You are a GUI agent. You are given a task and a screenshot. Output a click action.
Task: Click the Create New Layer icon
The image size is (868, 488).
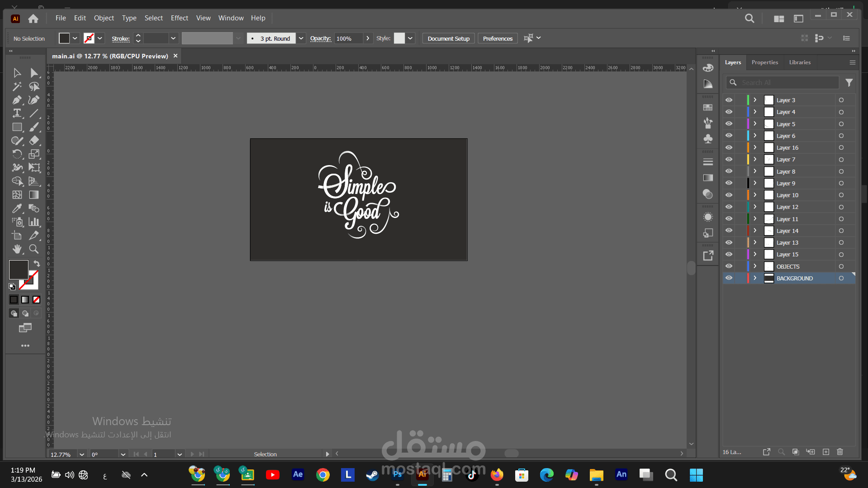(826, 452)
